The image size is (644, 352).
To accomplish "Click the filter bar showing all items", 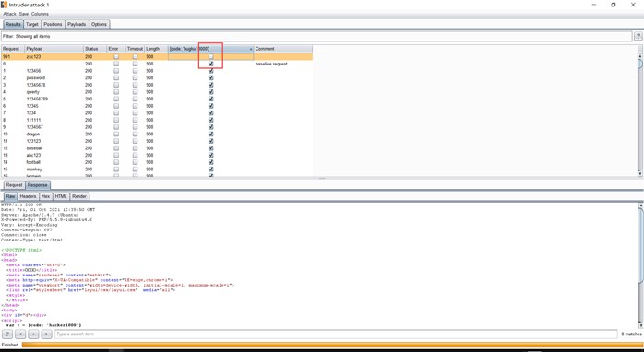I will (x=316, y=37).
